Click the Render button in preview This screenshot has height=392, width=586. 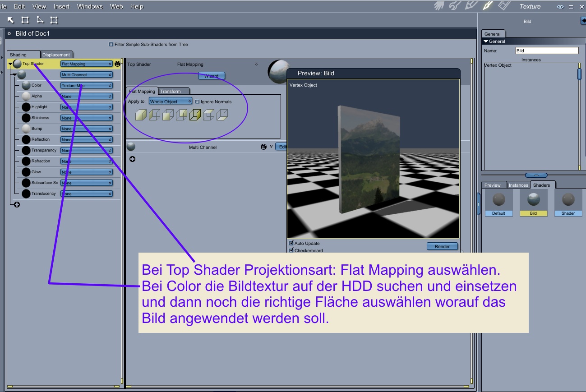[442, 246]
